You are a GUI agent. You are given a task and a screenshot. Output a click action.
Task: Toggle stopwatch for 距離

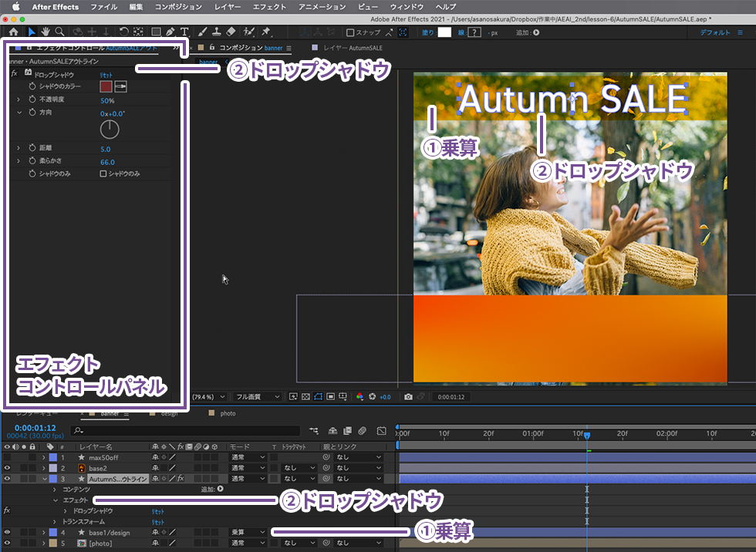pyautogui.click(x=32, y=148)
